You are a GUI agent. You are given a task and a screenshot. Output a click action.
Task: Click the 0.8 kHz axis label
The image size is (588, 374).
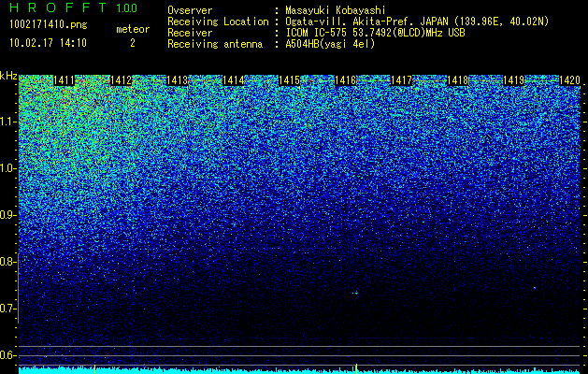pos(7,262)
